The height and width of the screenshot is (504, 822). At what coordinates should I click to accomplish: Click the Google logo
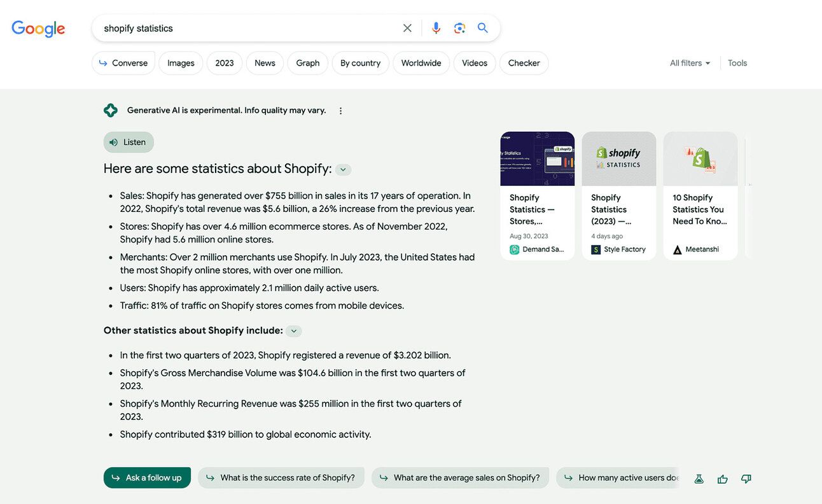pyautogui.click(x=38, y=29)
